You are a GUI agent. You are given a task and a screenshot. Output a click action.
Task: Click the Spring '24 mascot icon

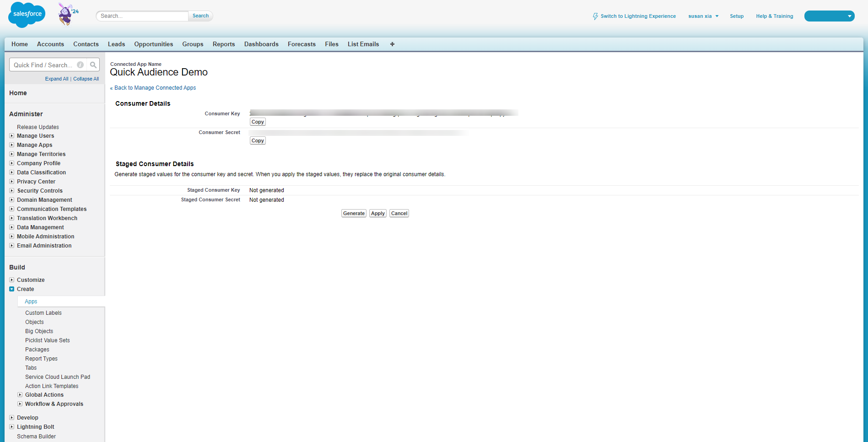click(68, 14)
